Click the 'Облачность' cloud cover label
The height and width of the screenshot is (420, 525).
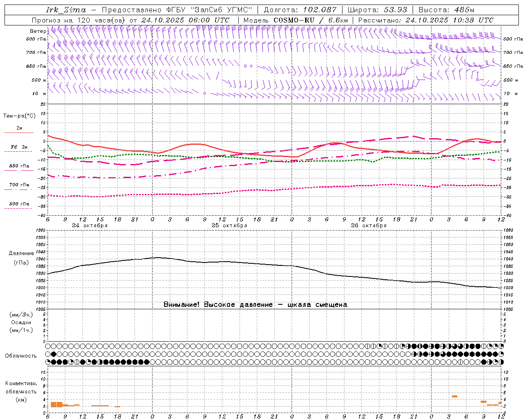[x=21, y=356]
